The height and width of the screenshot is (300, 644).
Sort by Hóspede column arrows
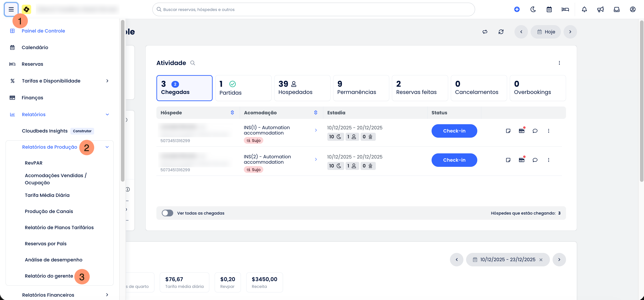click(x=232, y=113)
